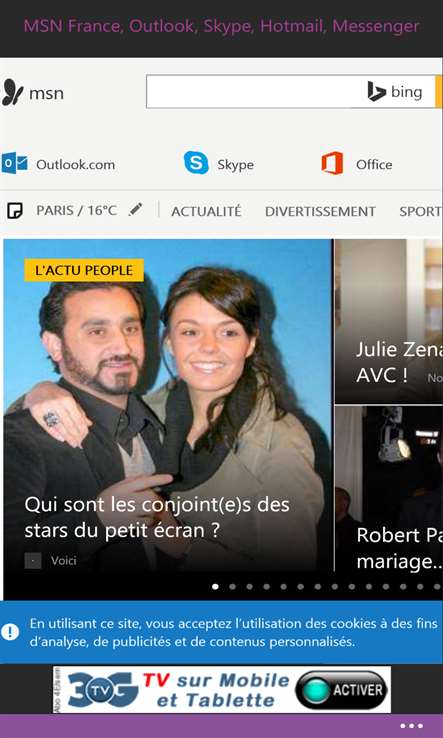Launch Skype from the blue S icon

tap(196, 163)
